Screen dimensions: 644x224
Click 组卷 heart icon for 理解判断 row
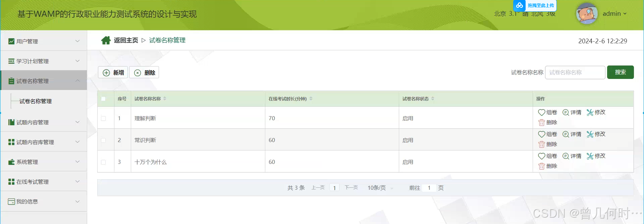[542, 112]
